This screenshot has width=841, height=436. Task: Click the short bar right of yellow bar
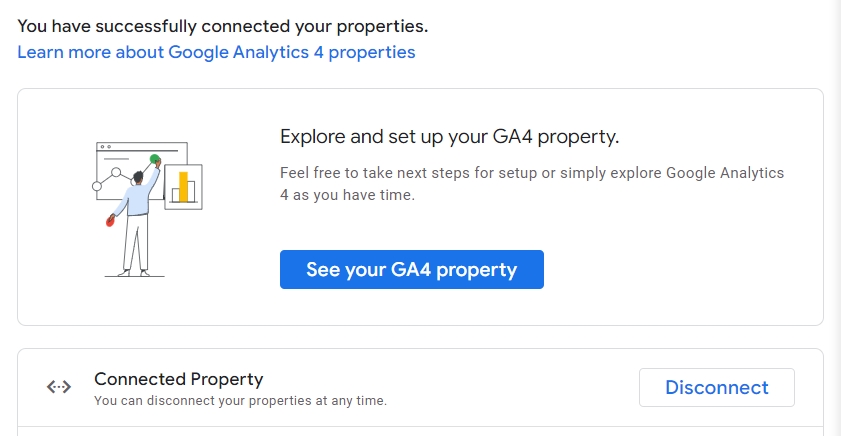pyautogui.click(x=193, y=193)
